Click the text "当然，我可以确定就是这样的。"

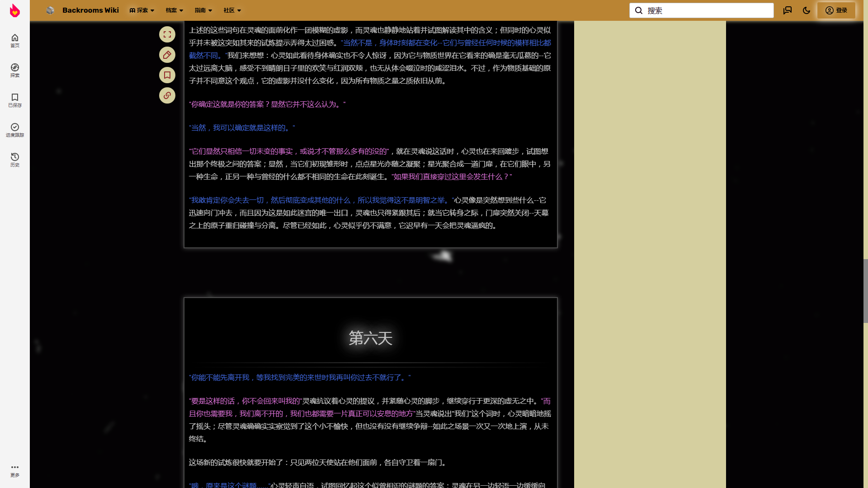click(x=242, y=128)
